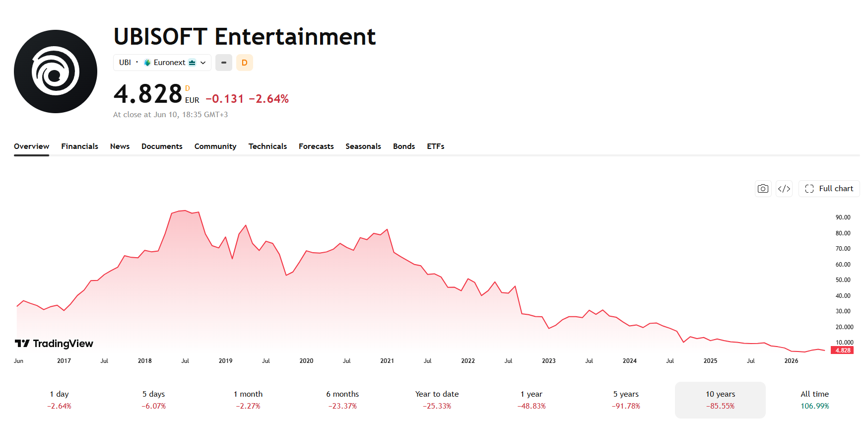Switch chart to All time range
The image size is (868, 422).
(815, 400)
